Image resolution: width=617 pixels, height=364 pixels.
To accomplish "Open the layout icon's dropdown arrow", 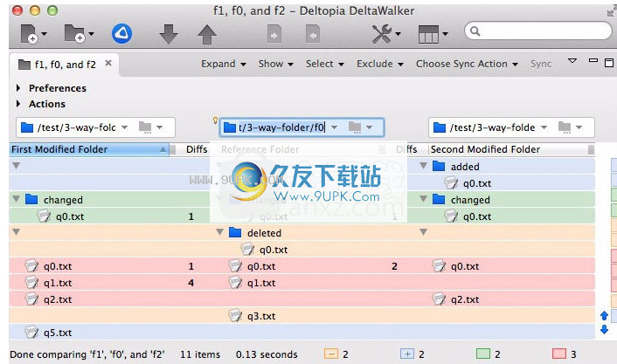I will (445, 34).
